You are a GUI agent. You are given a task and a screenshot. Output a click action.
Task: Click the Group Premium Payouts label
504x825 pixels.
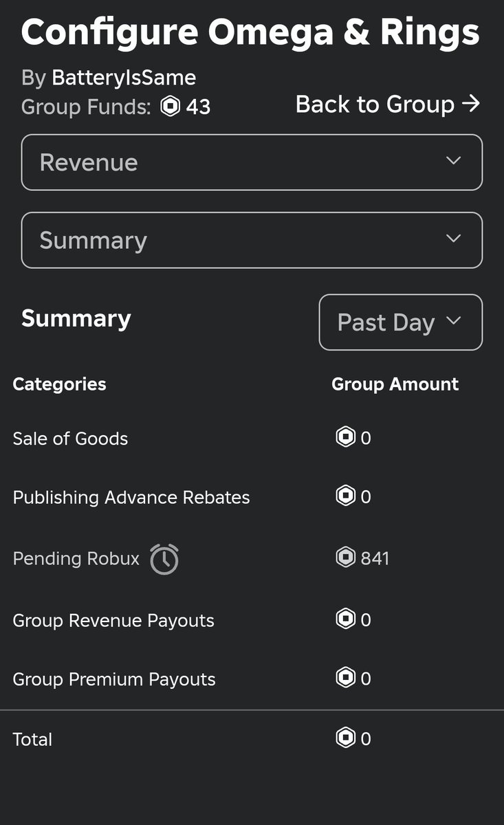pos(114,679)
